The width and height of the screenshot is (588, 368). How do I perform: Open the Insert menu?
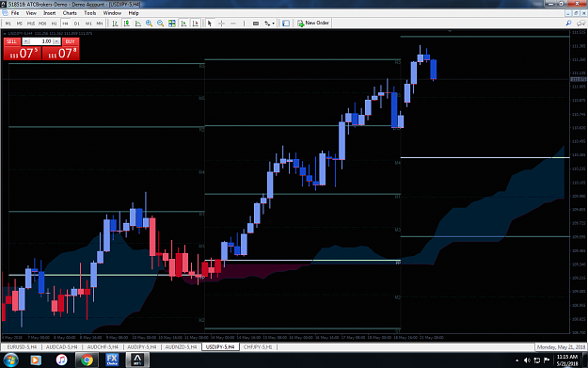(50, 13)
